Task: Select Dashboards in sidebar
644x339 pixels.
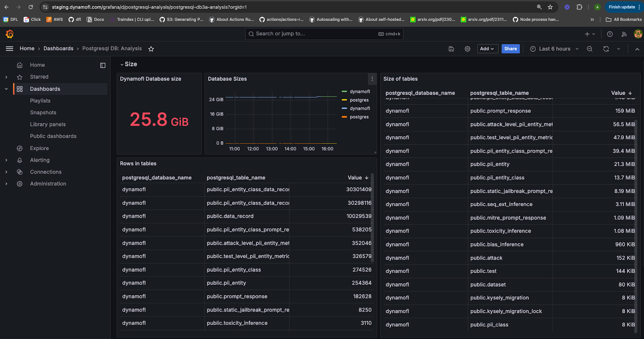Action: coord(45,89)
